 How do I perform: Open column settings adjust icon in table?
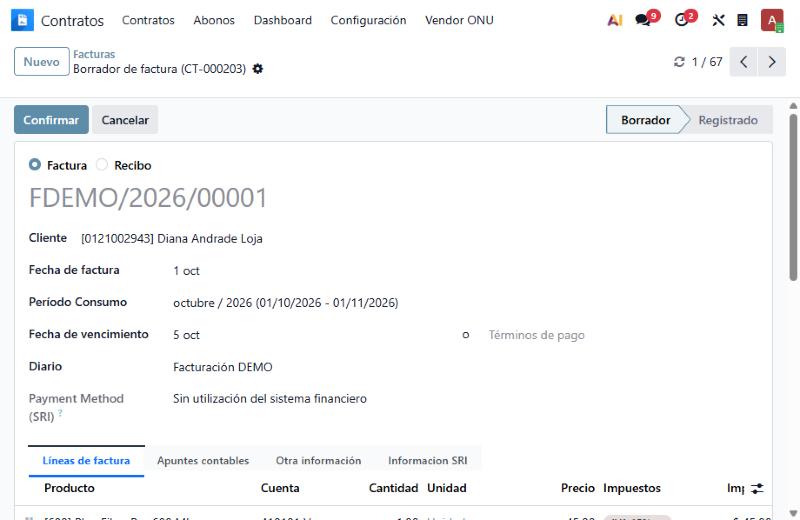tap(758, 488)
